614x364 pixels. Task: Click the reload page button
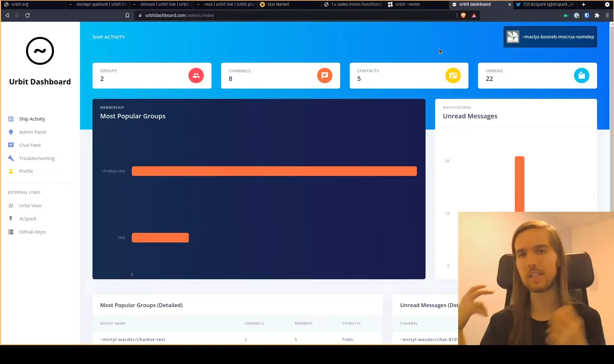click(x=28, y=15)
